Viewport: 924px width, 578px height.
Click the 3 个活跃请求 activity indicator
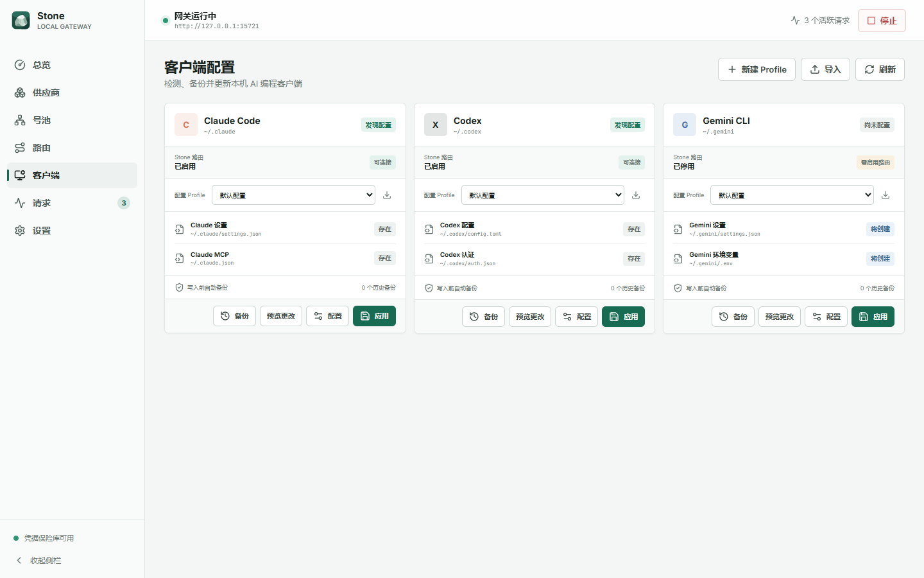tap(820, 21)
